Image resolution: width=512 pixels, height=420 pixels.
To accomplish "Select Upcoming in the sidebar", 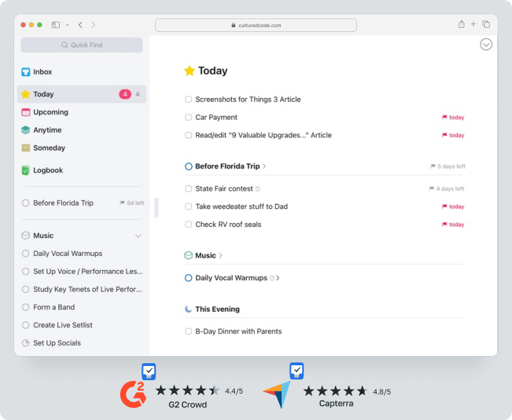I will 82,112.
